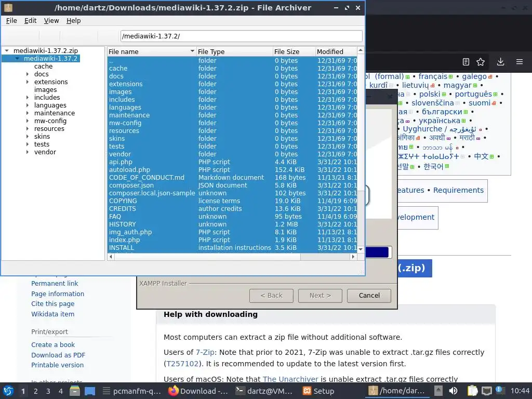Launch the file manager quick-launch icon in taskbar

tap(75, 391)
